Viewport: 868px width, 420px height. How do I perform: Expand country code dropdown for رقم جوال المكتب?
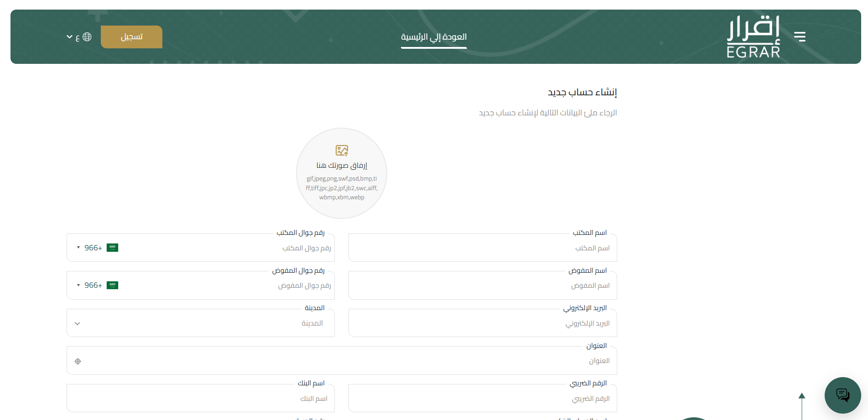click(x=78, y=248)
